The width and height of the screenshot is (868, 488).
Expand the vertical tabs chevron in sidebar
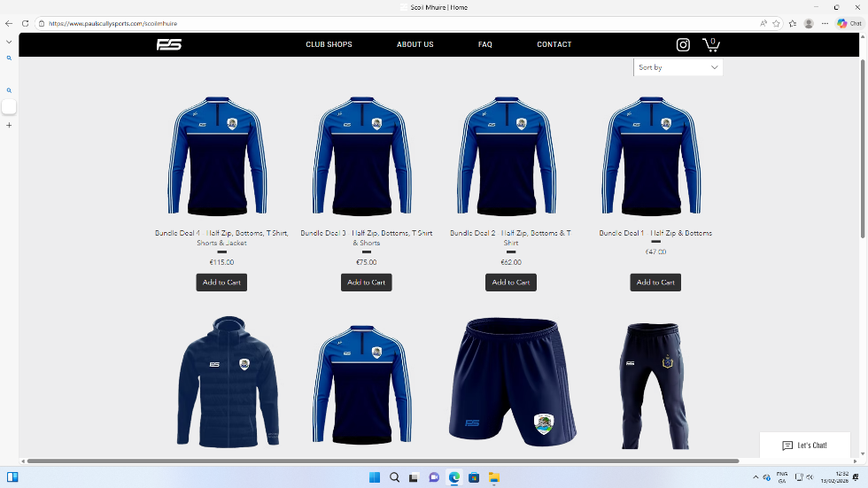click(9, 42)
